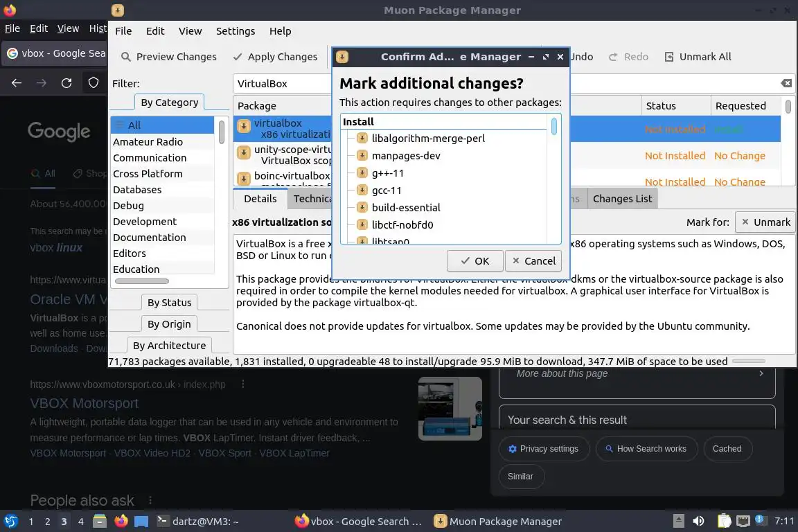
Task: Click the network tray icon
Action: [x=743, y=521]
